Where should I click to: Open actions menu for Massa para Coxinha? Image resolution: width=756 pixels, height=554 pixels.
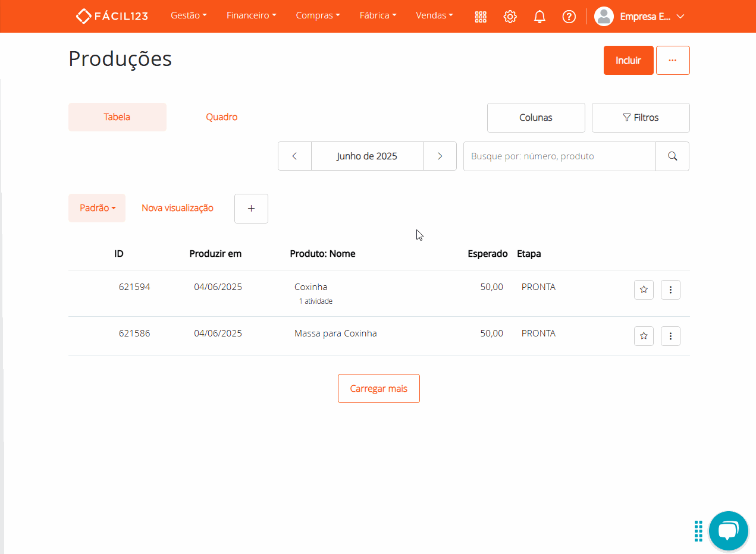coord(670,336)
